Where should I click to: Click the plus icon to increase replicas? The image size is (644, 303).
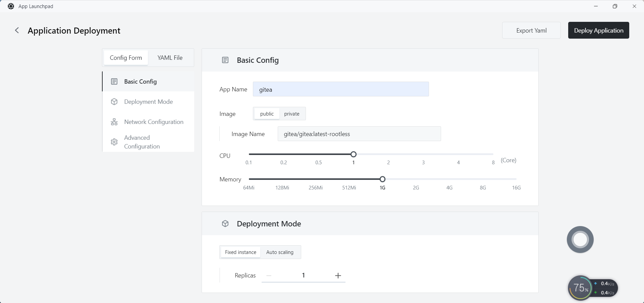pos(338,275)
